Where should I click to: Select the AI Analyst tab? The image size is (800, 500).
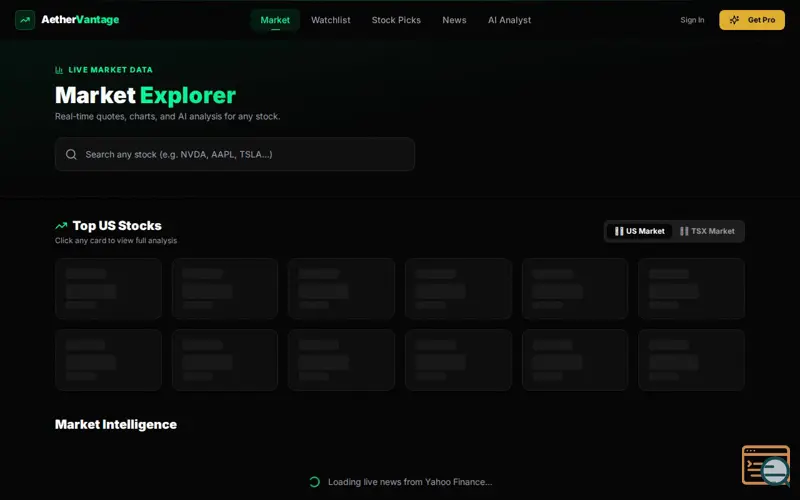tap(509, 20)
